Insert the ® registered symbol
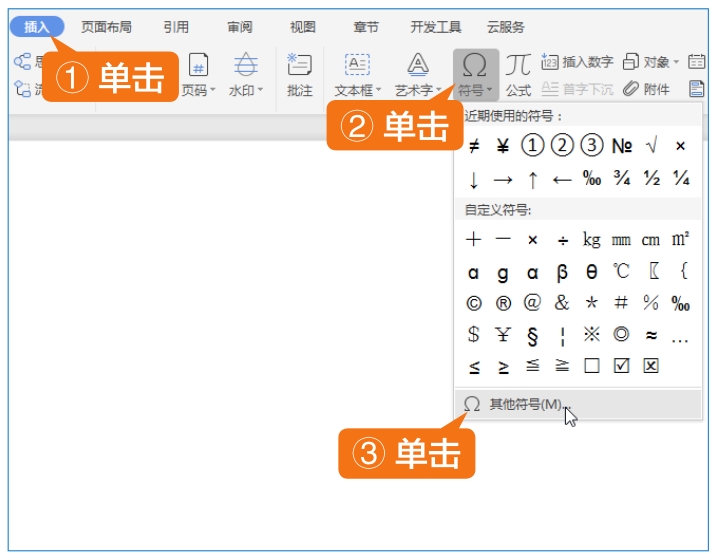Viewport: 717px width, 559px height. click(x=503, y=304)
